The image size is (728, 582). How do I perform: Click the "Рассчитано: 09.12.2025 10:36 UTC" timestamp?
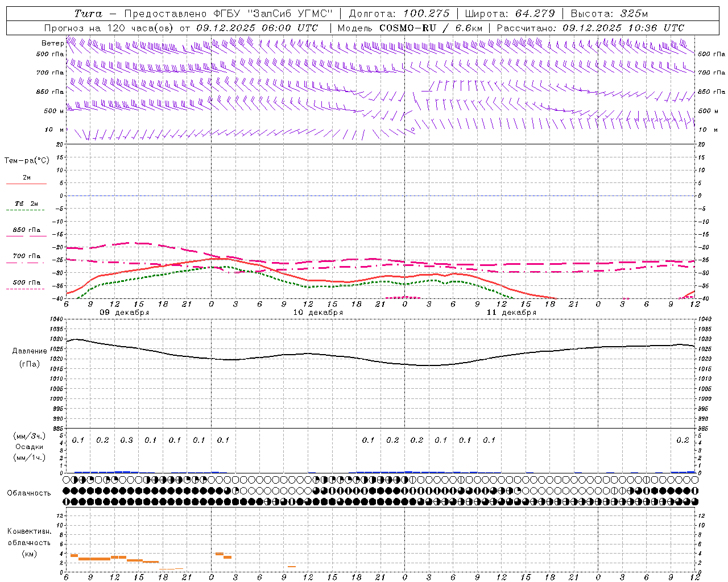590,28
